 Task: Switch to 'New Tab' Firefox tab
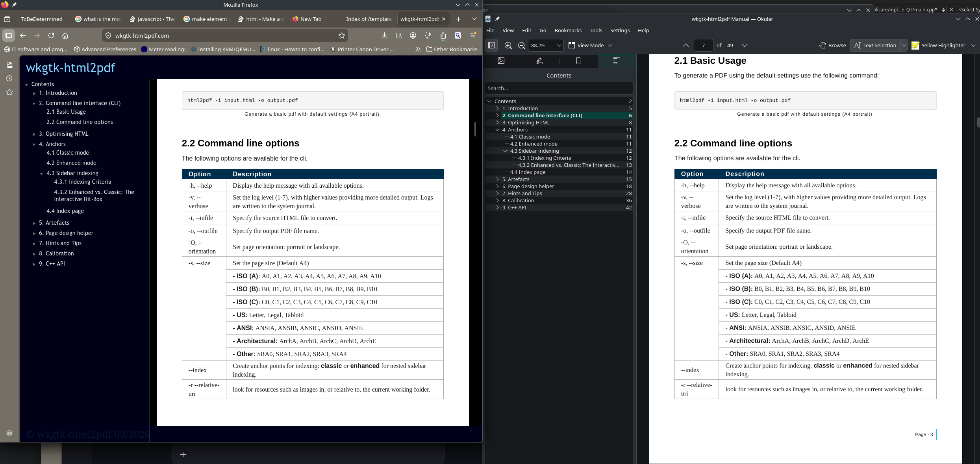311,19
